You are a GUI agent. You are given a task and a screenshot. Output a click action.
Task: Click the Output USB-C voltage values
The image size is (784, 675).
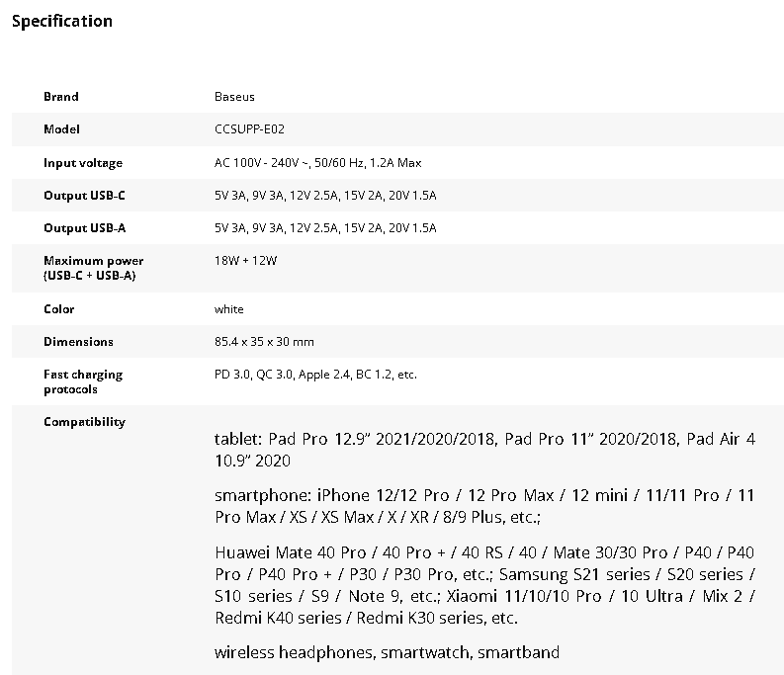(x=324, y=196)
